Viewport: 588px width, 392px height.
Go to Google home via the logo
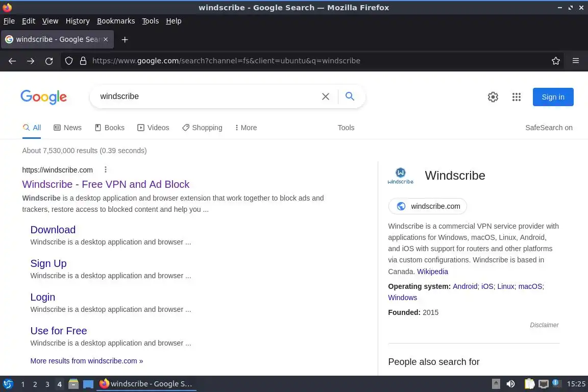coord(43,97)
